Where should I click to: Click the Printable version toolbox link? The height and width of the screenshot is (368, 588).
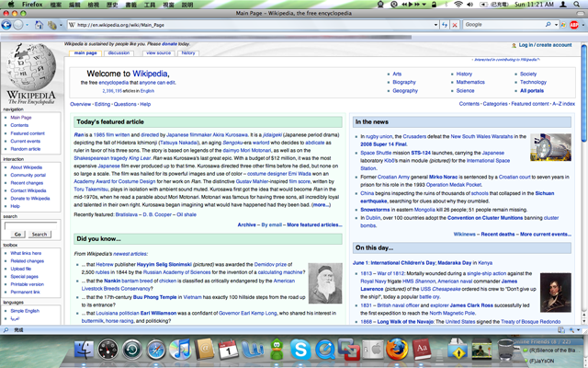(x=27, y=284)
